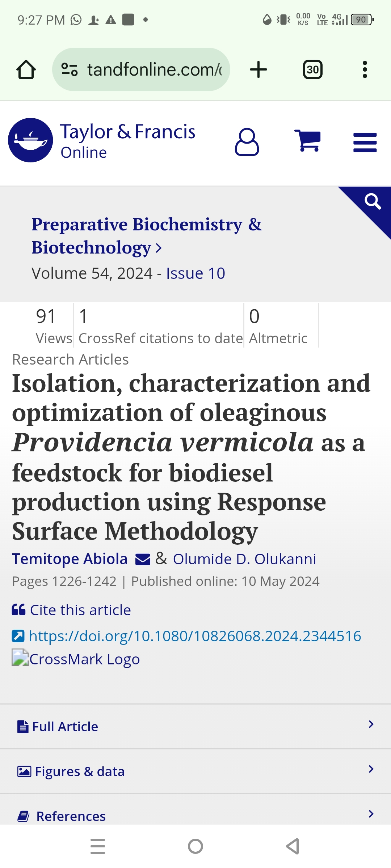Click email envelope icon beside Temitope Abiola
Screen dimensions: 391x868
[x=143, y=559]
